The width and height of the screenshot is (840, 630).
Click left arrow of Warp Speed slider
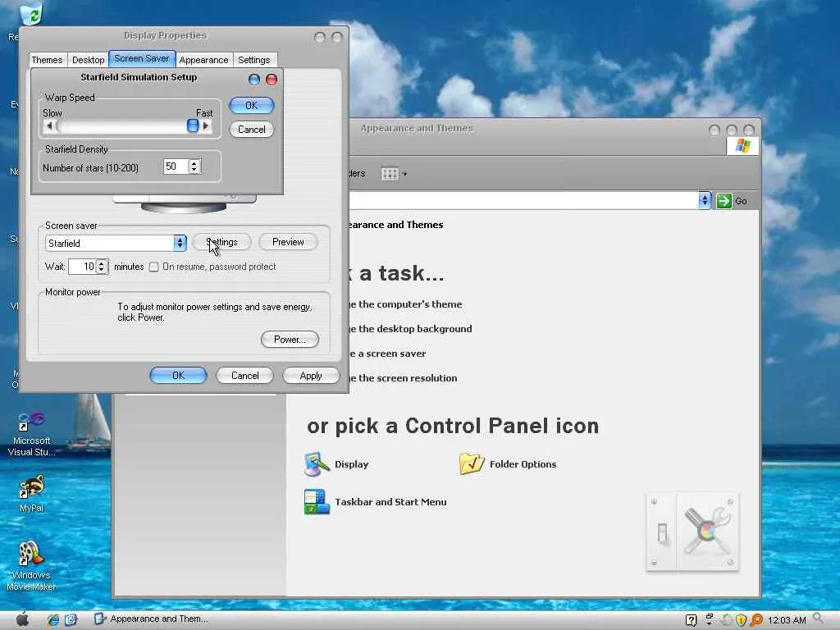[x=50, y=126]
